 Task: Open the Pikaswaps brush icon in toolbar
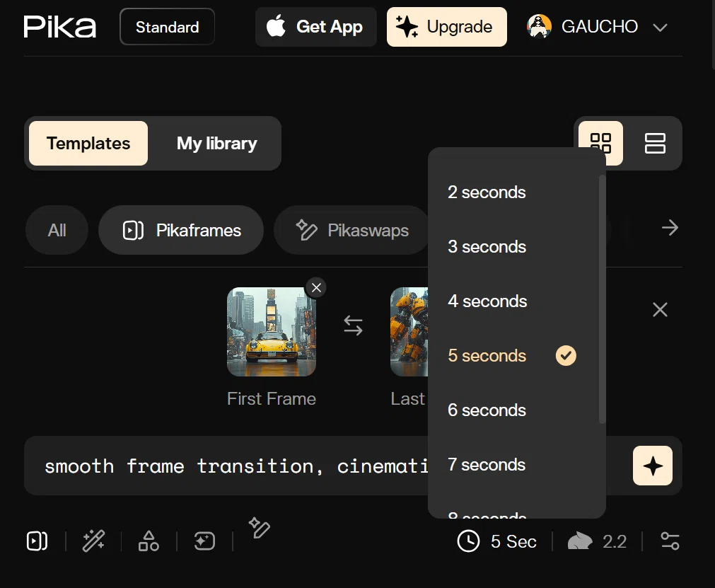[x=260, y=528]
